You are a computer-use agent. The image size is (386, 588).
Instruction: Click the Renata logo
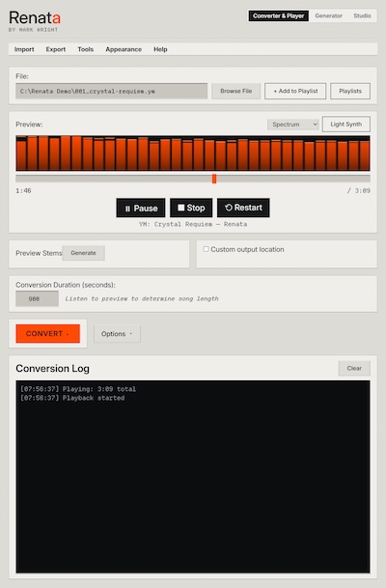coord(35,17)
